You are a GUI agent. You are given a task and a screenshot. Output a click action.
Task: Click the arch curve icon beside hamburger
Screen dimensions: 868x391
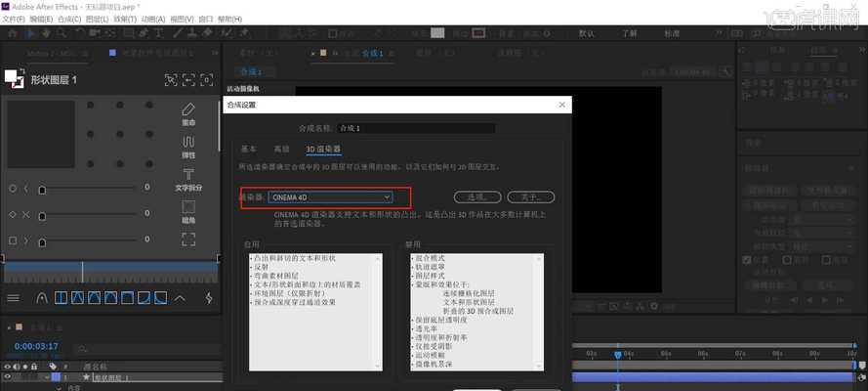[42, 298]
